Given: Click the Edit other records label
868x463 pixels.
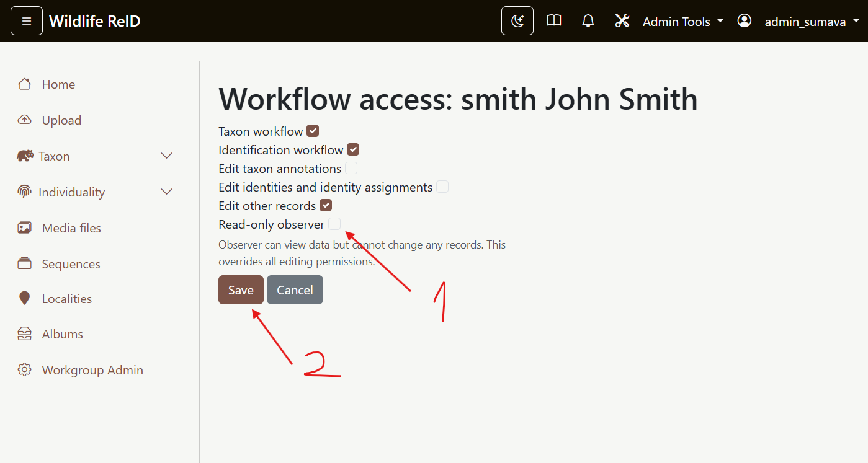Looking at the screenshot, I should coord(267,206).
